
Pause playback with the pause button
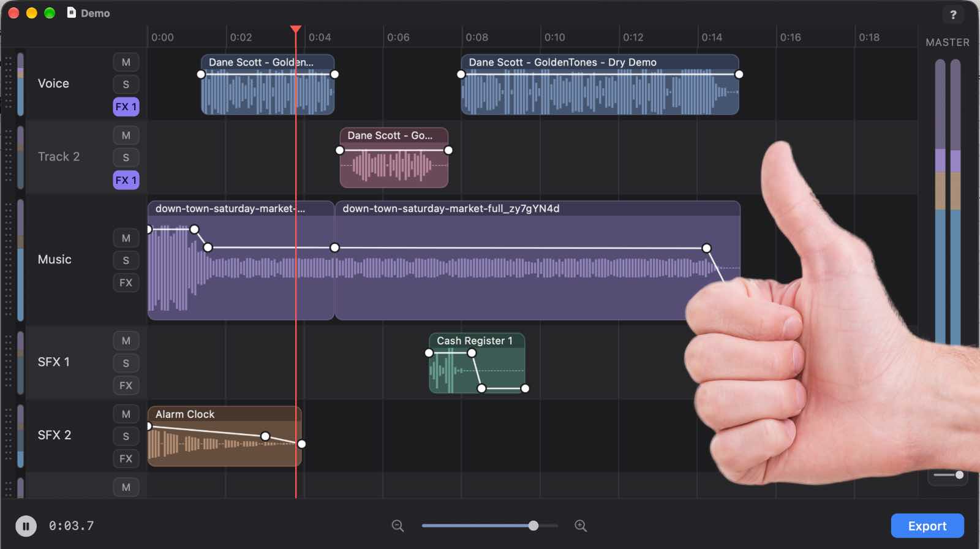click(x=26, y=526)
